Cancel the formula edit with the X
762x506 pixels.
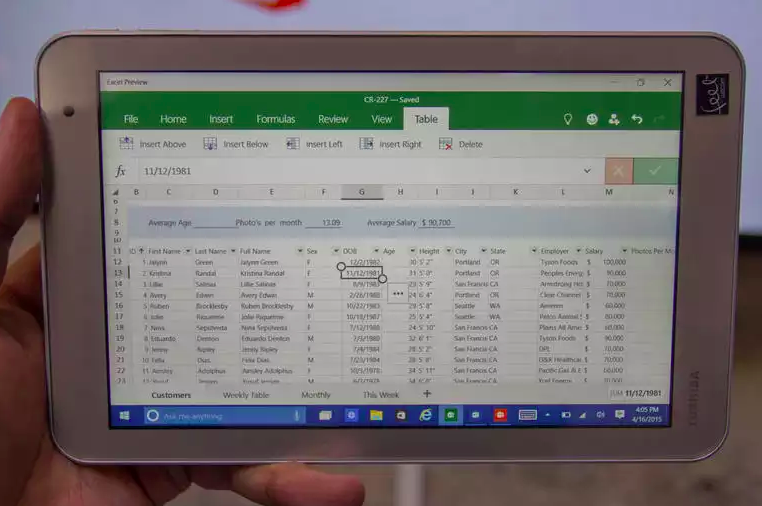pyautogui.click(x=619, y=171)
